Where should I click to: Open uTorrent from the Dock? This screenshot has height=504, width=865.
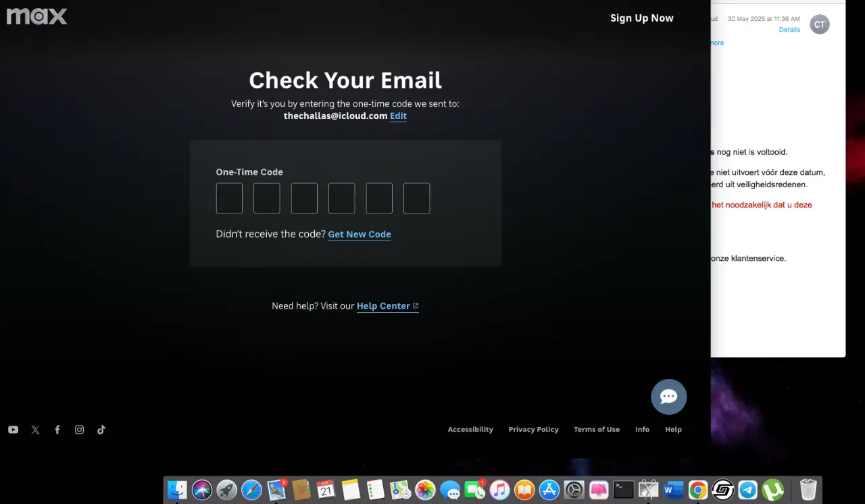click(x=772, y=489)
